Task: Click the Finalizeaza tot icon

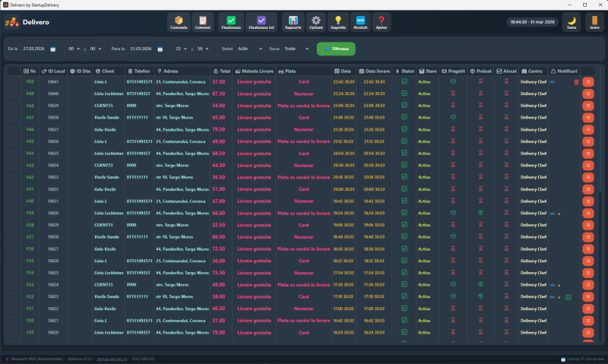Action: pos(261,22)
